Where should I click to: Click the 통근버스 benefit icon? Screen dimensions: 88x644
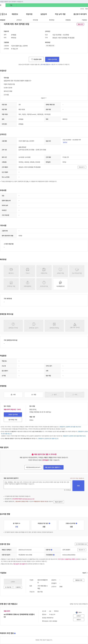[11, 271]
